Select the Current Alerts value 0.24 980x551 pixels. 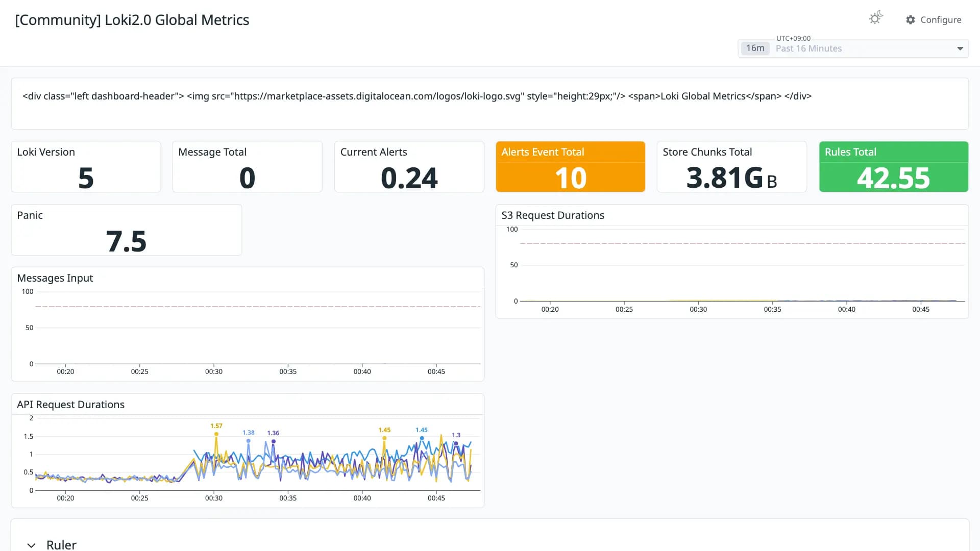pos(409,178)
